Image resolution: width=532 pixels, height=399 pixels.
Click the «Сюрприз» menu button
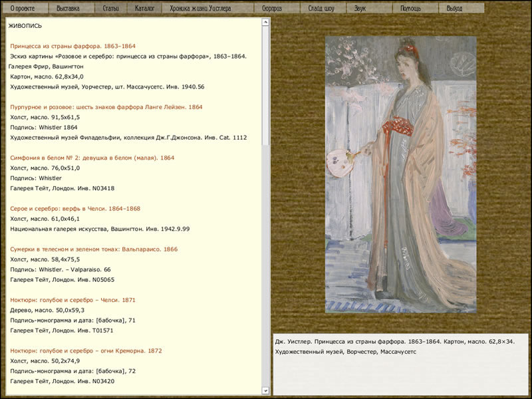[x=271, y=9]
